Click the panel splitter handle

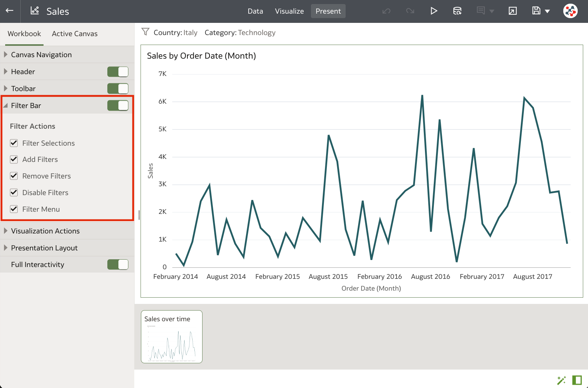tap(139, 215)
